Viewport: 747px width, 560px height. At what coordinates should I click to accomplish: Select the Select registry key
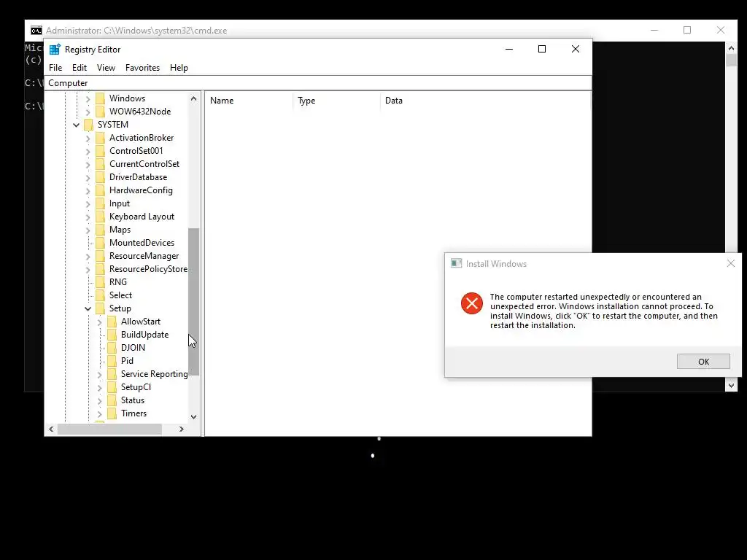pos(120,295)
